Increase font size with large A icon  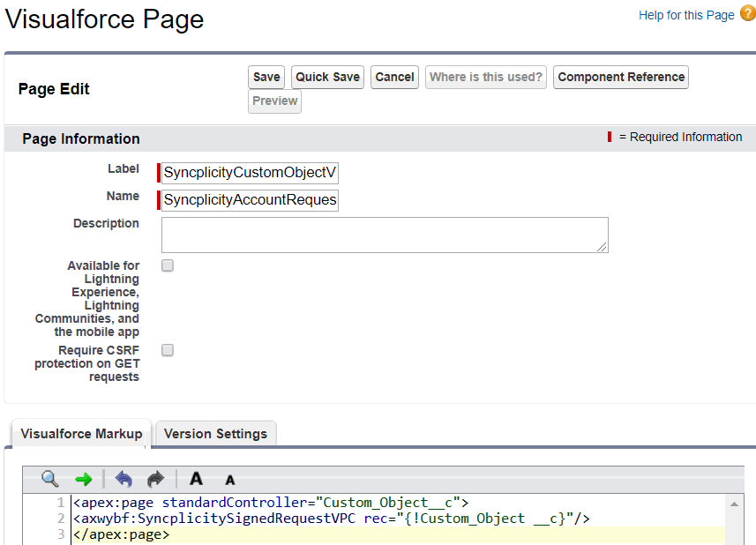[196, 479]
